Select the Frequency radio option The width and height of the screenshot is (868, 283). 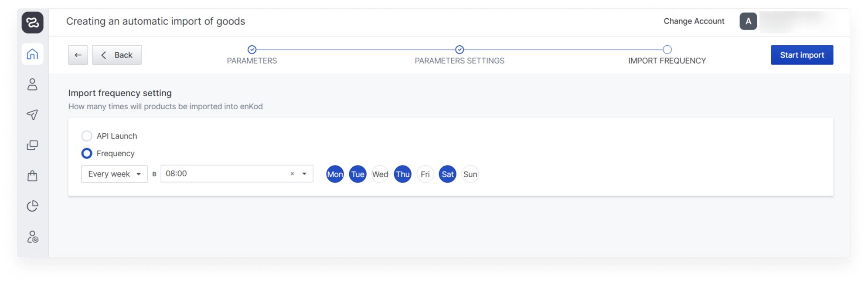87,153
